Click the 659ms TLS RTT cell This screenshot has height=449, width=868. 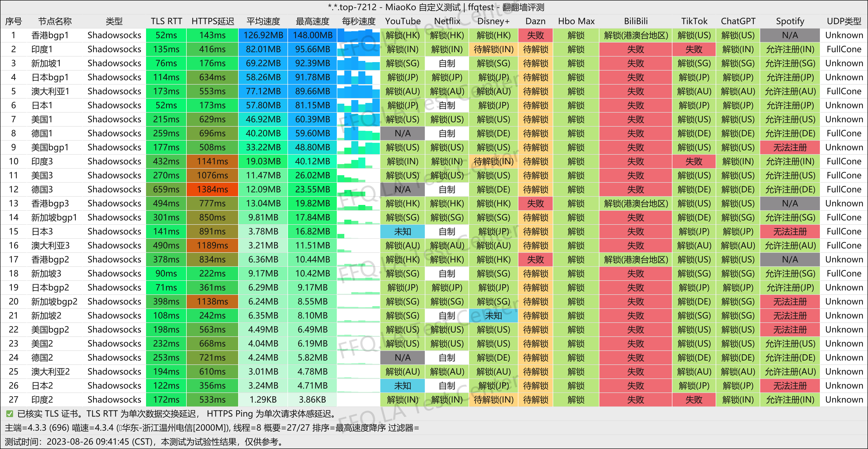tap(166, 189)
